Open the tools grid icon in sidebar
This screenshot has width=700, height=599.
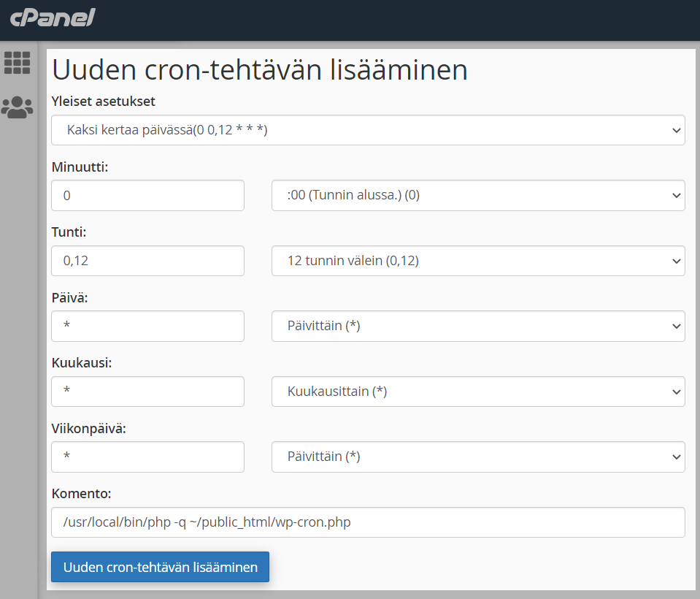17,63
